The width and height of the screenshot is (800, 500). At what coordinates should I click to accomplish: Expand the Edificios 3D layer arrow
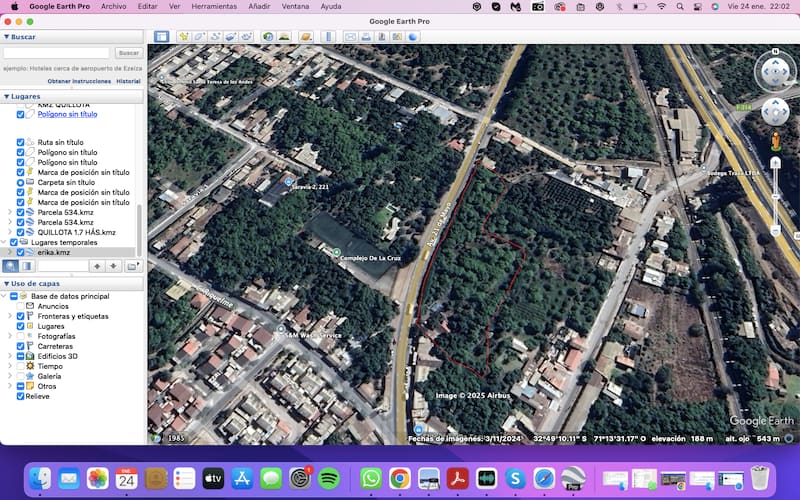tap(10, 356)
